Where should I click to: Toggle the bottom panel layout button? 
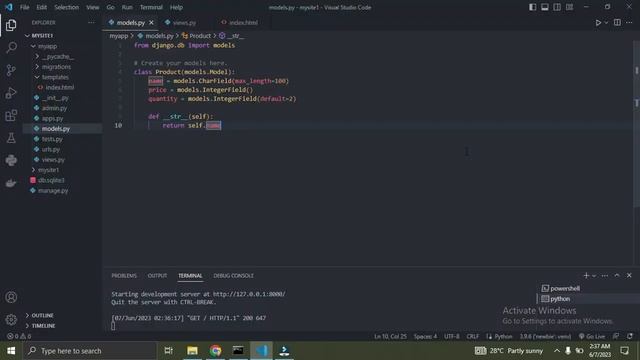click(x=544, y=7)
